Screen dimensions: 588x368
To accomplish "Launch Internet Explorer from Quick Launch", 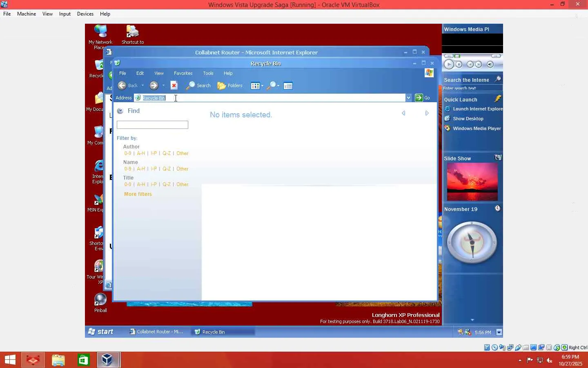I will click(x=474, y=109).
